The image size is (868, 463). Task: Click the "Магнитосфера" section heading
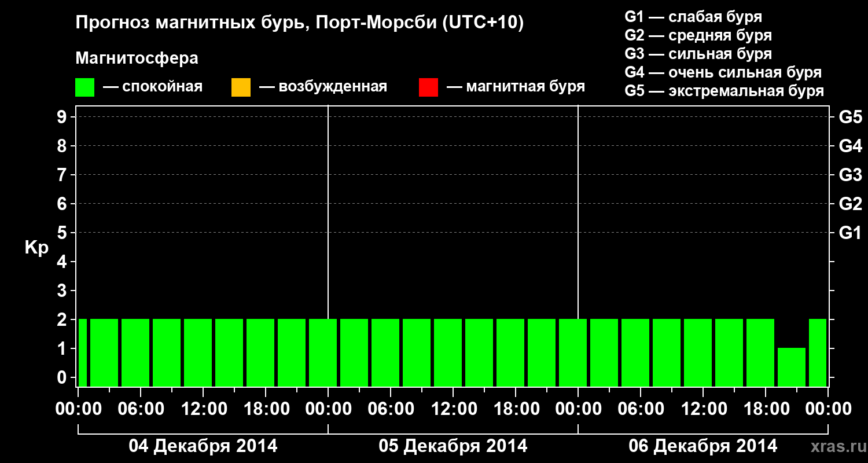pos(137,58)
